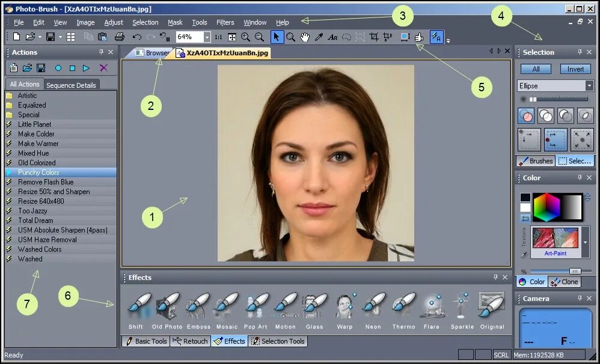Expand the Open file dropdown arrow
This screenshot has width=600, height=364.
point(40,37)
